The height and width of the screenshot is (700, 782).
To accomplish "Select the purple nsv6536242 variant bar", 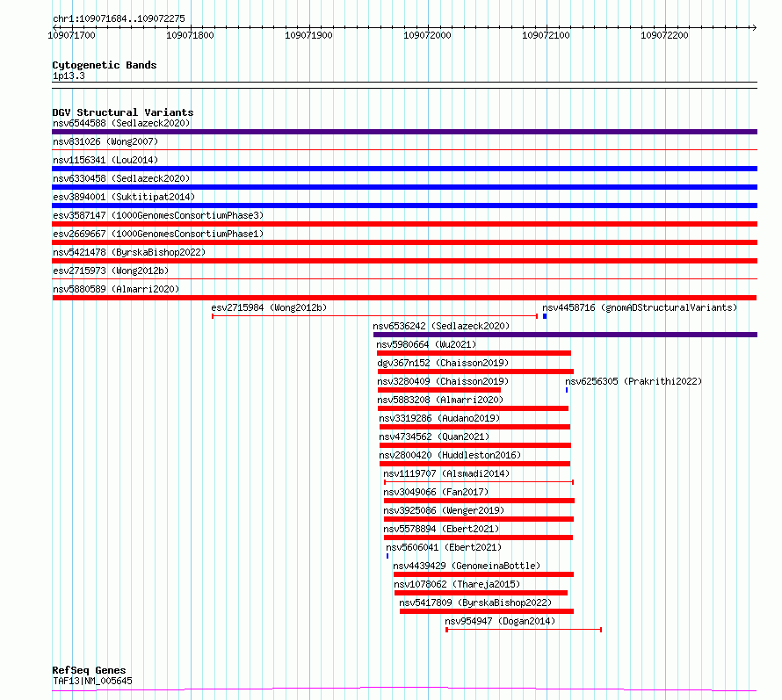I will (x=565, y=335).
